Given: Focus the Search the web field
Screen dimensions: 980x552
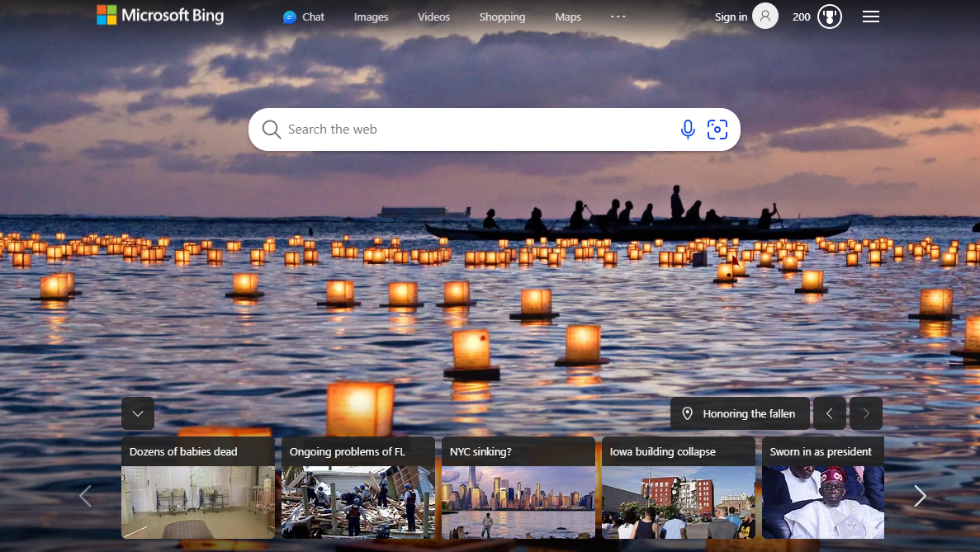Looking at the screenshot, I should tap(478, 130).
